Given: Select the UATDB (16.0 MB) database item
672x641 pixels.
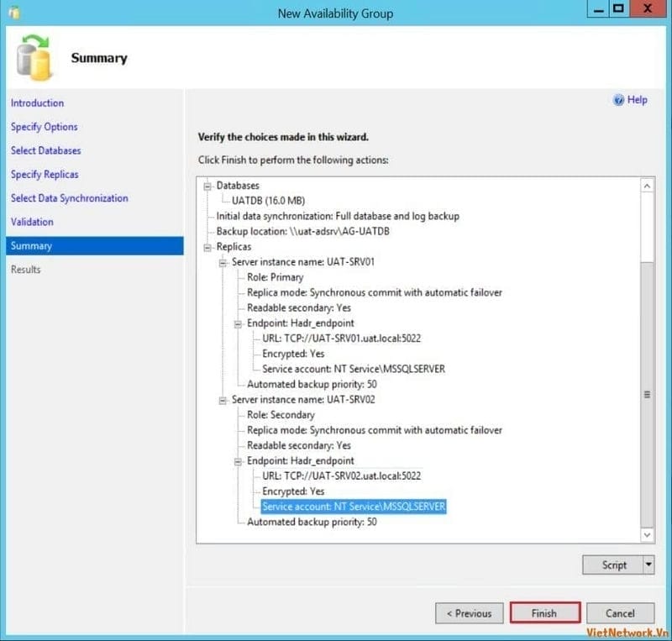Looking at the screenshot, I should [x=269, y=201].
